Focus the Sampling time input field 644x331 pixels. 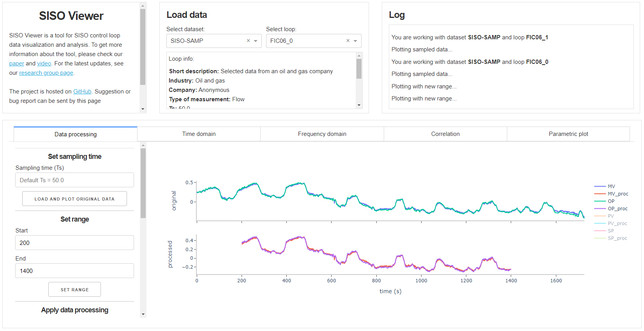pos(74,180)
